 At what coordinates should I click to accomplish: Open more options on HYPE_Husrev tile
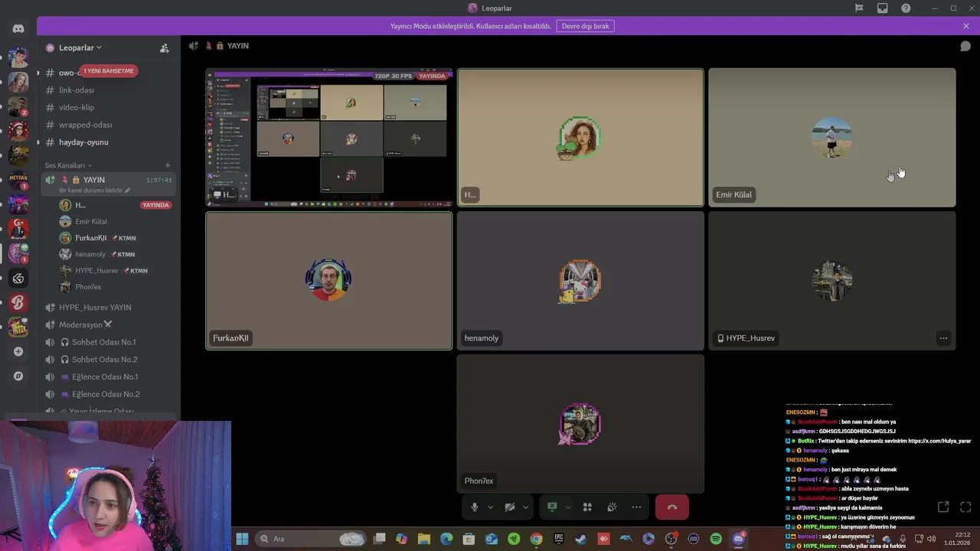(943, 338)
